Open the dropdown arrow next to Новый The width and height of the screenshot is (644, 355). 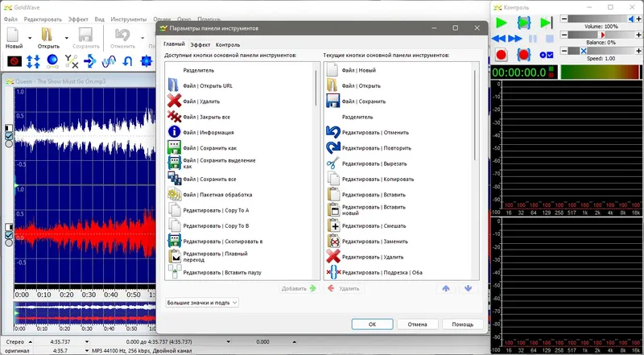[x=30, y=38]
